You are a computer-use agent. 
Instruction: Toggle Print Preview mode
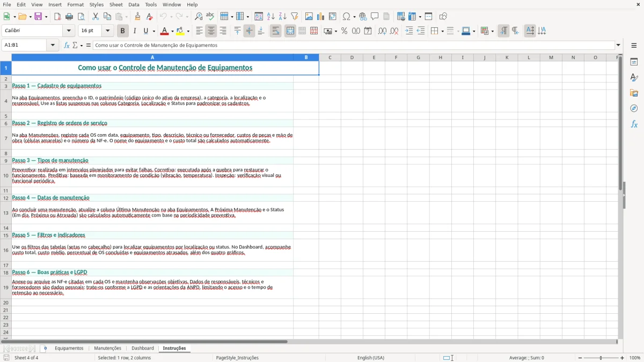coord(81,17)
